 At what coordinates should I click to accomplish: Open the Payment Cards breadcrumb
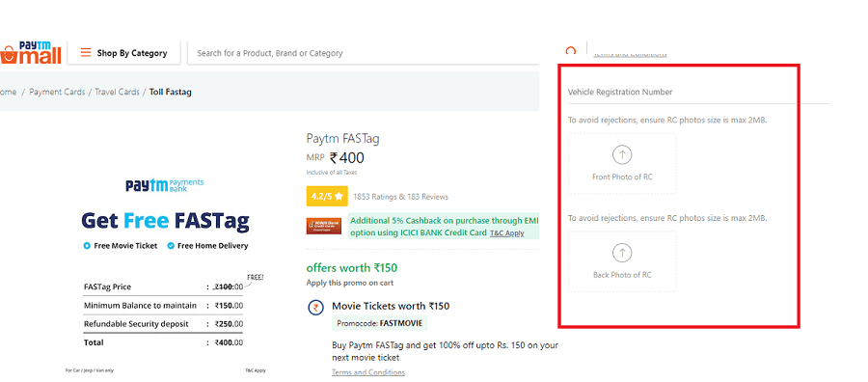tap(57, 92)
